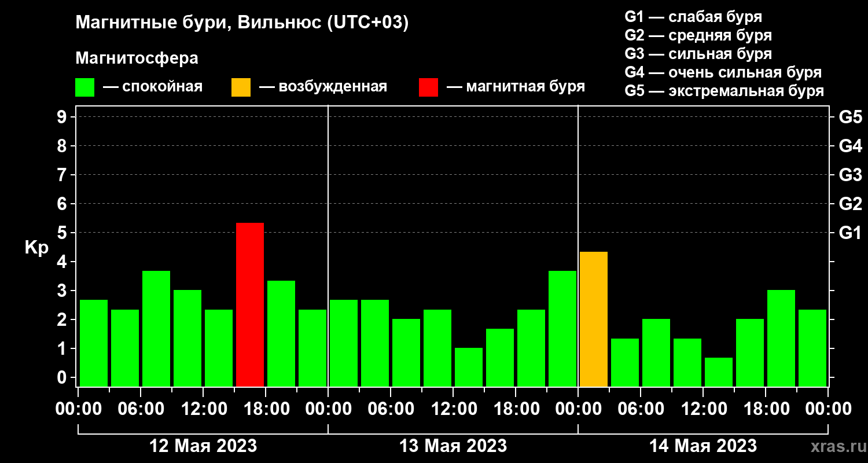The height and width of the screenshot is (463, 868).
Task: Click the last green bar of 13 May
Action: click(x=562, y=329)
